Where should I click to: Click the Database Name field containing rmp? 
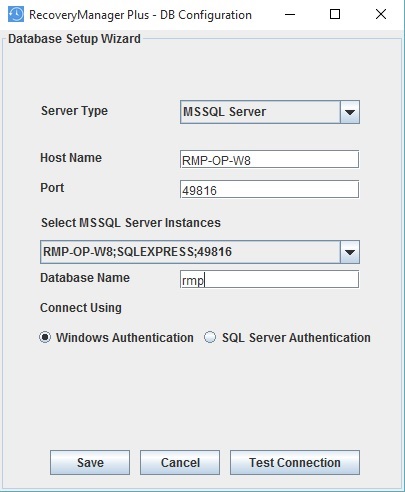pyautogui.click(x=270, y=279)
